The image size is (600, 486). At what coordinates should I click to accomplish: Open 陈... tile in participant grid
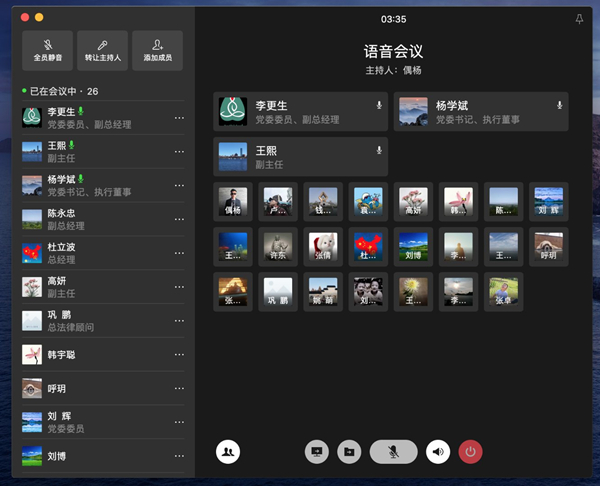504,202
